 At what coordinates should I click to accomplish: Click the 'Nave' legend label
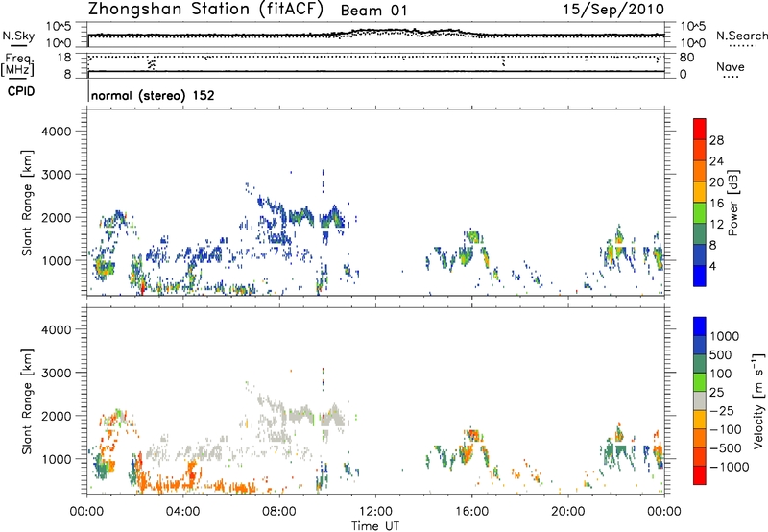(730, 67)
